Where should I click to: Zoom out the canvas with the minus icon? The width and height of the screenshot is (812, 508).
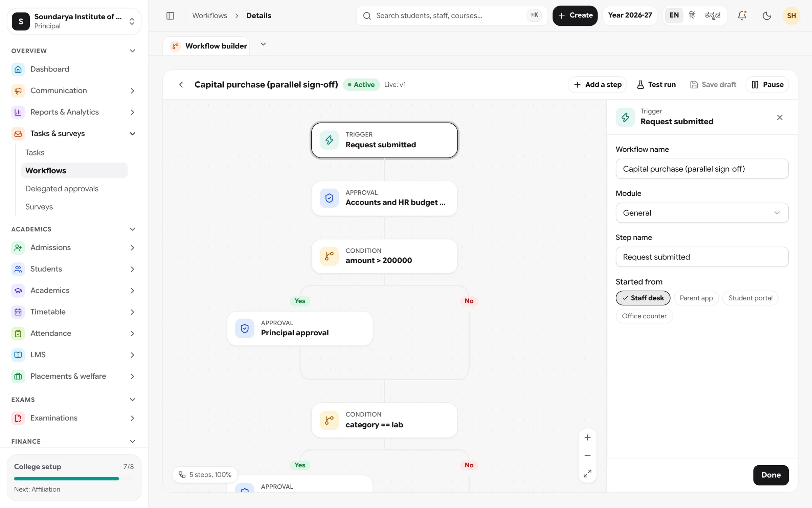click(x=587, y=456)
